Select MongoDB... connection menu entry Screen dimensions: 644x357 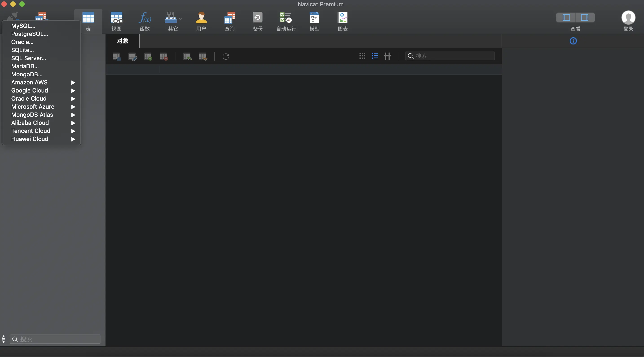tap(27, 74)
